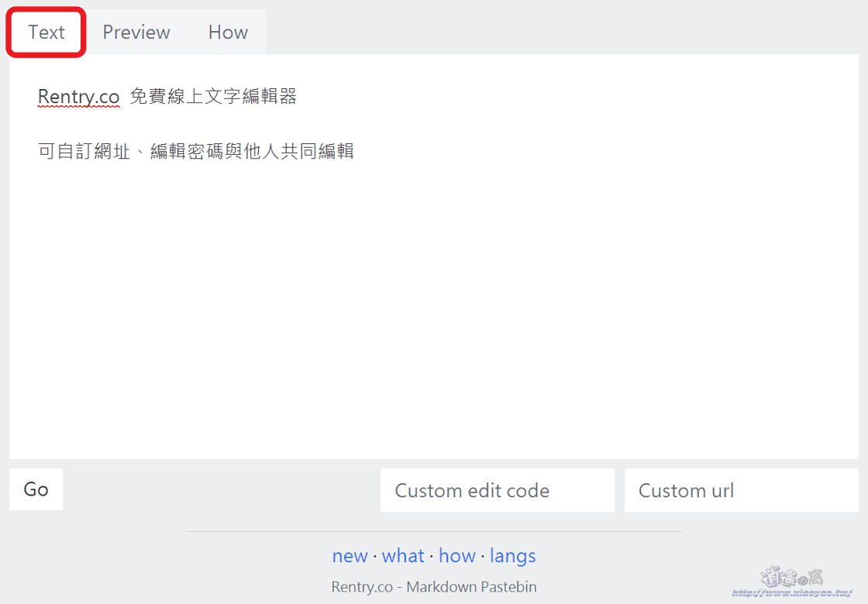Switch to the Text tab
This screenshot has height=604, width=868.
tap(46, 32)
